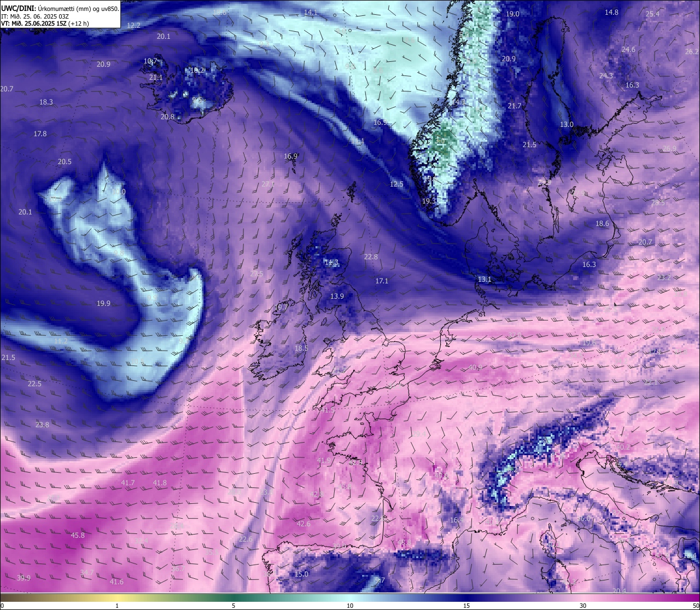Click the 12.2 value near the header
Viewport: 700px width, 610px height.
pyautogui.click(x=133, y=25)
